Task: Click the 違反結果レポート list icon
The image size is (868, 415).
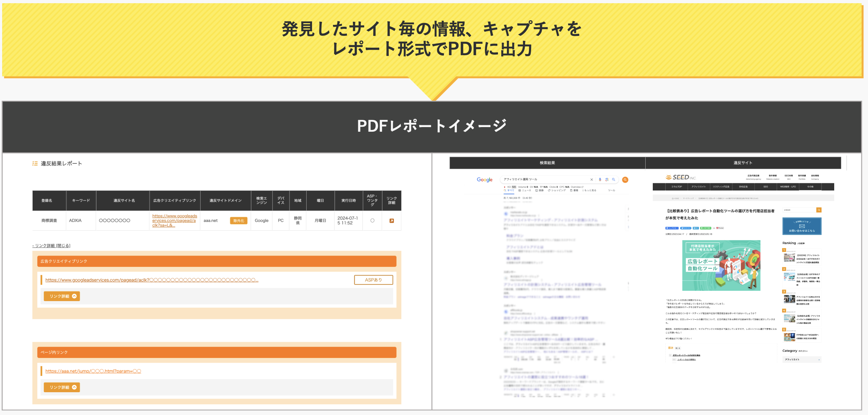Action: point(35,163)
